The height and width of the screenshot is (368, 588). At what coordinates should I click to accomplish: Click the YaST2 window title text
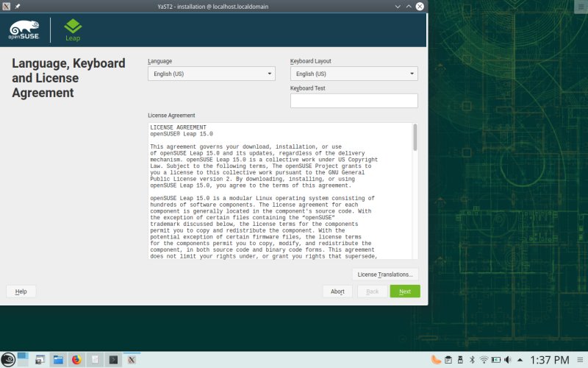tap(212, 7)
